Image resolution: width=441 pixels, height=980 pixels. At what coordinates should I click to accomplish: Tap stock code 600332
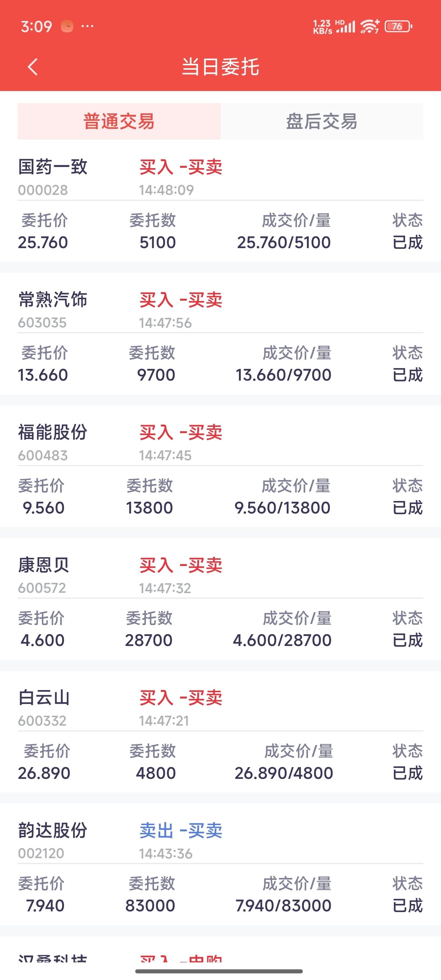pyautogui.click(x=42, y=721)
